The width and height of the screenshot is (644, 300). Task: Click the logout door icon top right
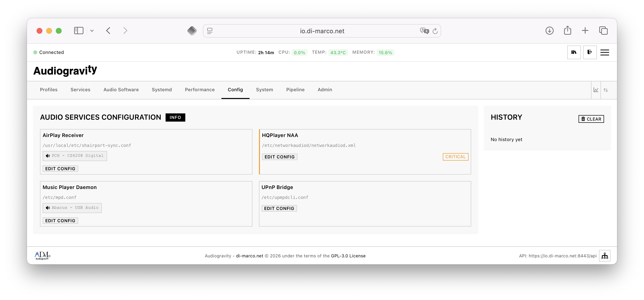(x=590, y=52)
